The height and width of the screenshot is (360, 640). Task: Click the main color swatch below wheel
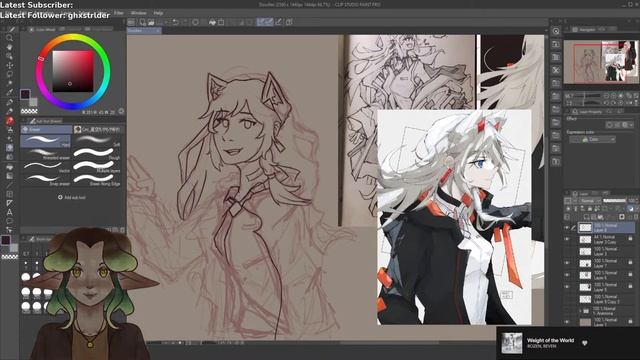(25, 94)
